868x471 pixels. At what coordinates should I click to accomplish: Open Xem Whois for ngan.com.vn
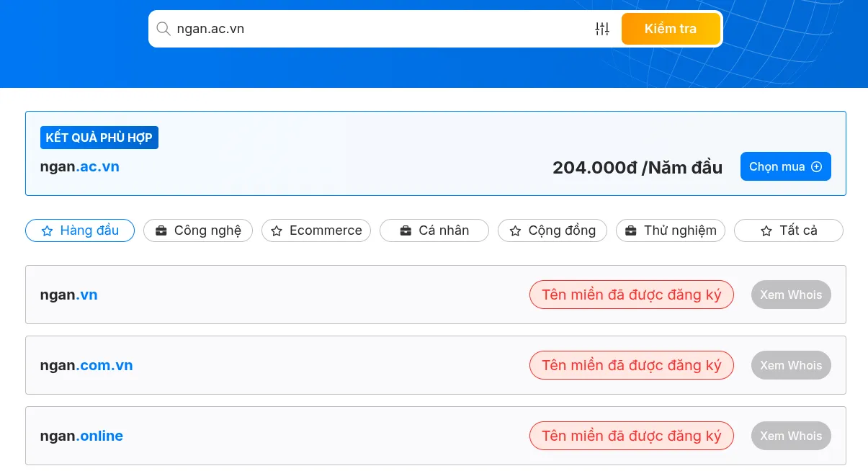(790, 365)
